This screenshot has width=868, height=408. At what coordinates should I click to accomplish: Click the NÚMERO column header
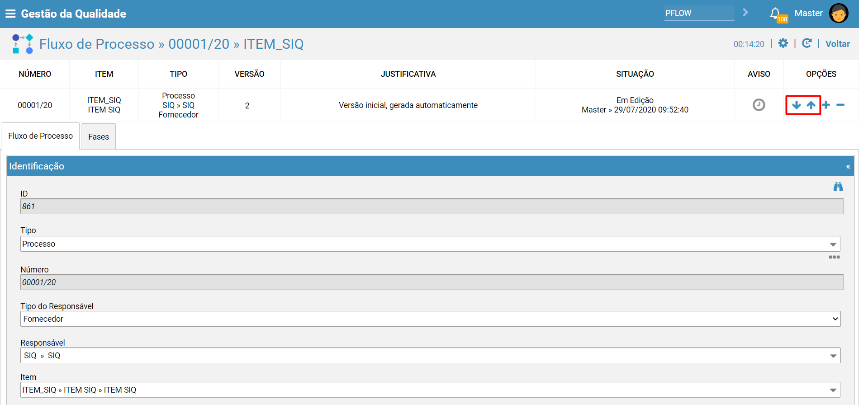coord(35,74)
